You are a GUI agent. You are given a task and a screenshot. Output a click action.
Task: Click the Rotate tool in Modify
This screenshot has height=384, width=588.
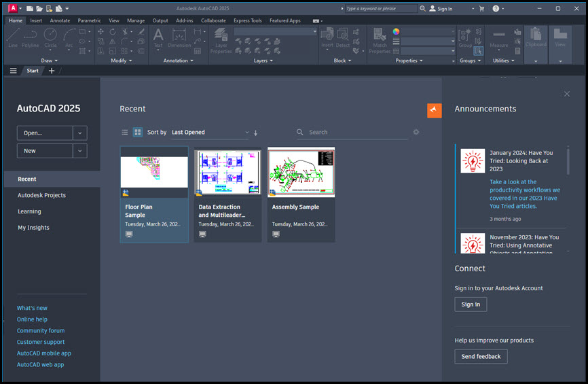[x=113, y=32]
